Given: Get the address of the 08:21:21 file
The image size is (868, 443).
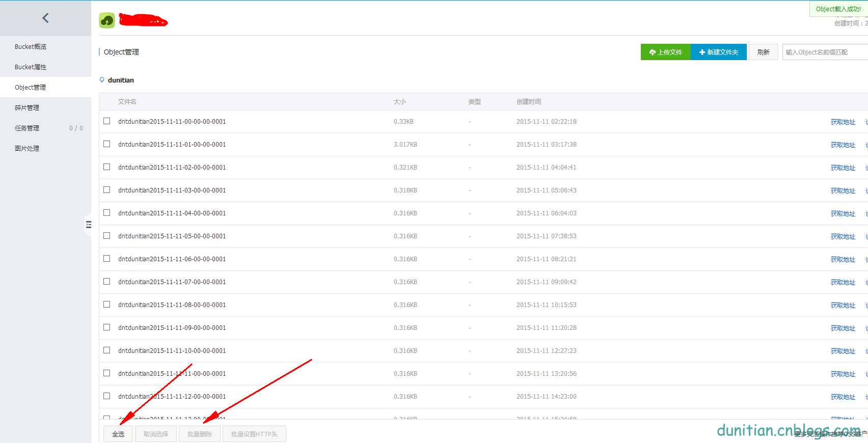Looking at the screenshot, I should point(843,260).
